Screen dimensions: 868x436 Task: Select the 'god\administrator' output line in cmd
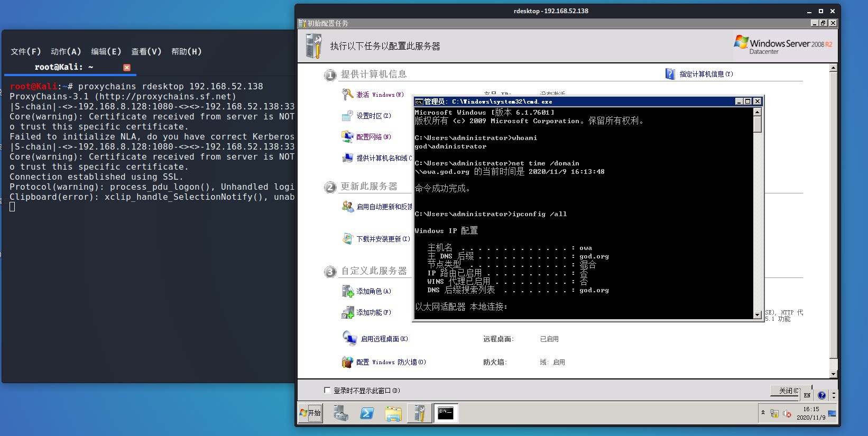coord(450,146)
